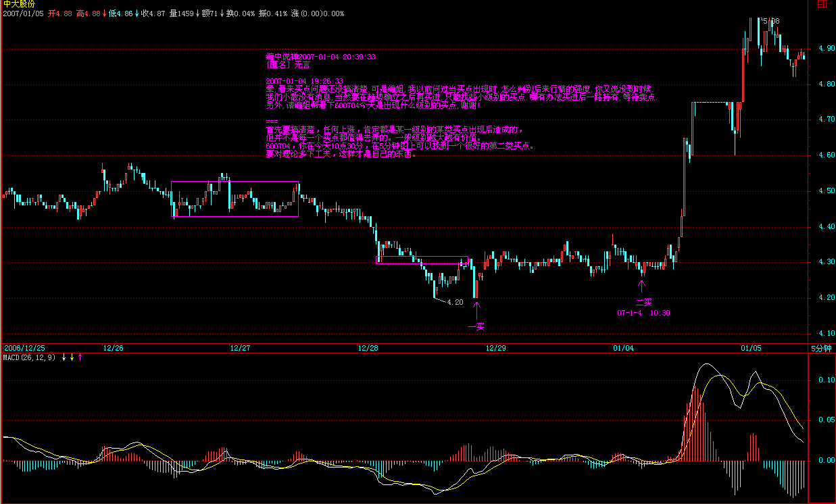Click the window layout icon in top-right corner
Screen dimensions: 836x504
[820, 4]
